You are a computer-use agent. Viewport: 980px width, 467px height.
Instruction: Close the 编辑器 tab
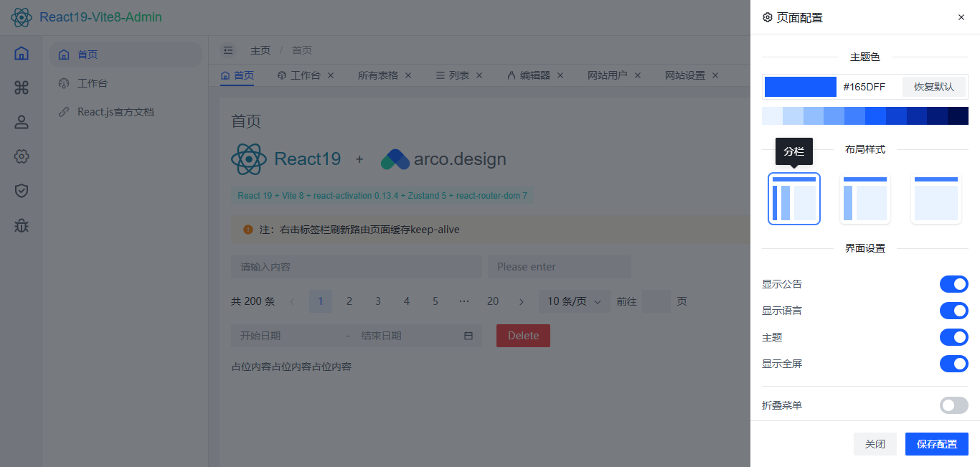560,75
